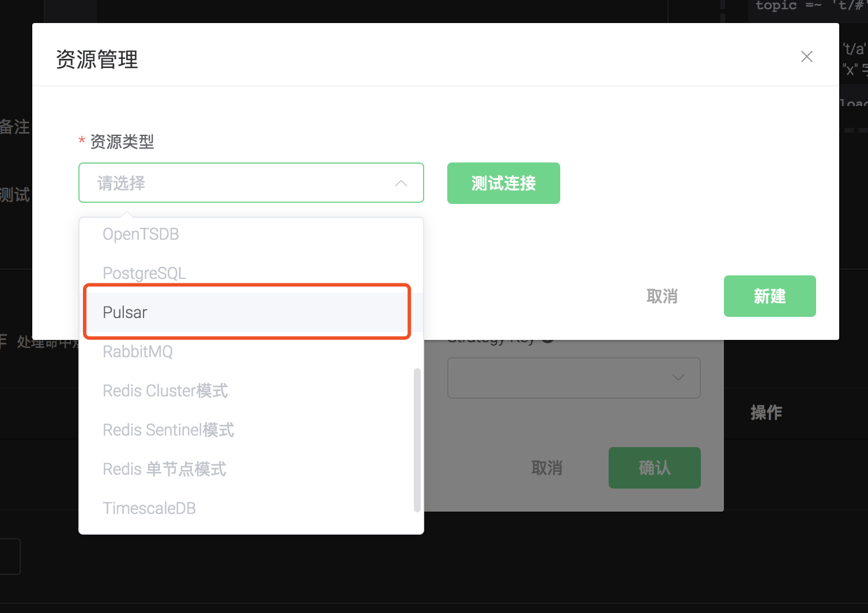This screenshot has width=868, height=613.
Task: Click 取消 in the 资源管理 dialog
Action: click(662, 296)
